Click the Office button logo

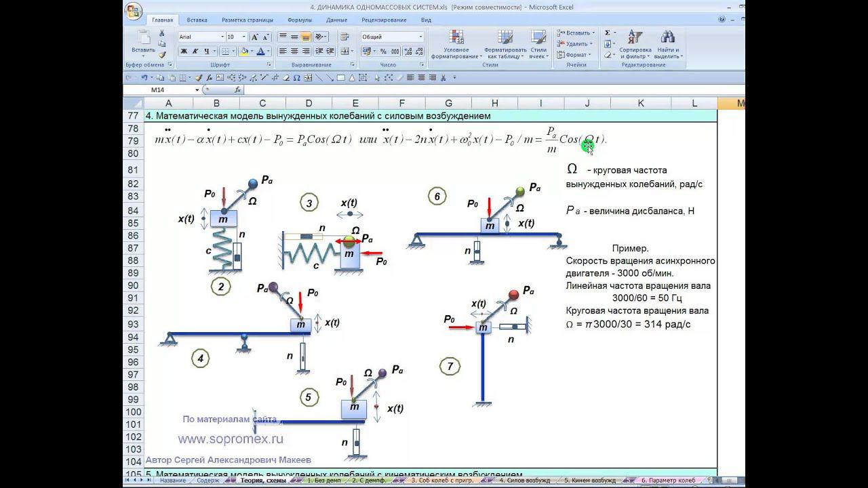point(134,11)
